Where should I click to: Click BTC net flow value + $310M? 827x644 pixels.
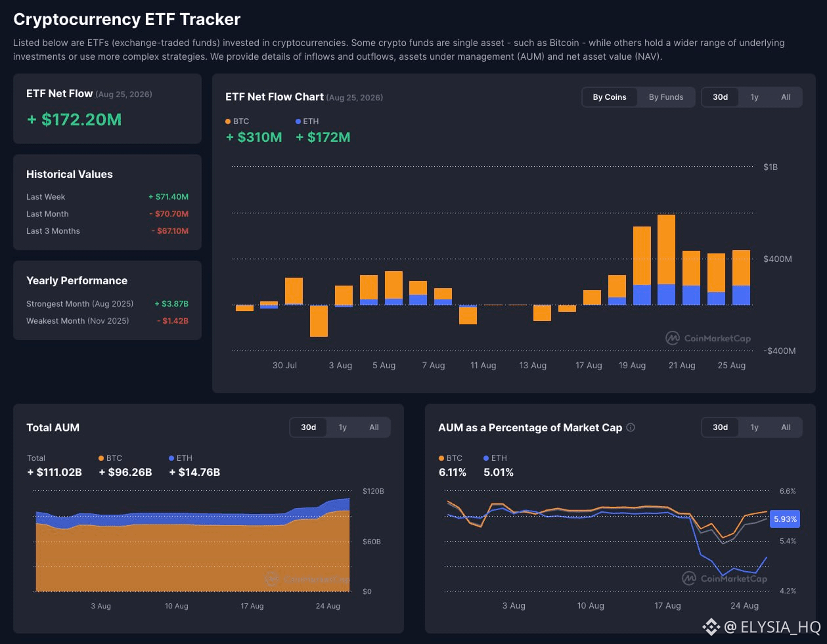coord(254,137)
